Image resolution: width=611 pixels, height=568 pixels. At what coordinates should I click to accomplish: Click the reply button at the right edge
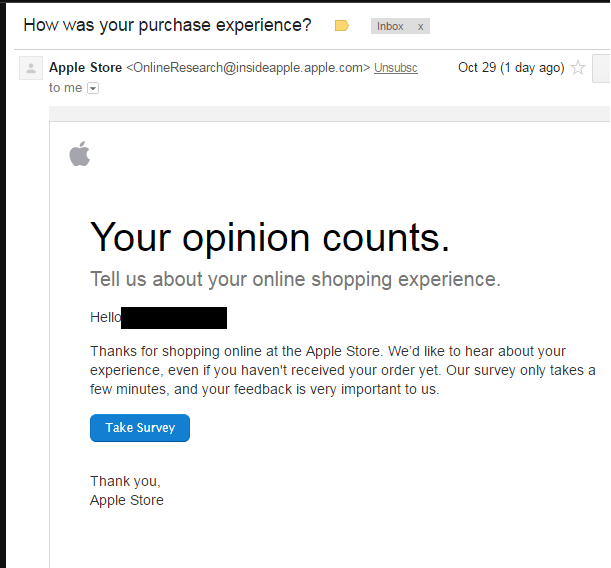(x=601, y=68)
